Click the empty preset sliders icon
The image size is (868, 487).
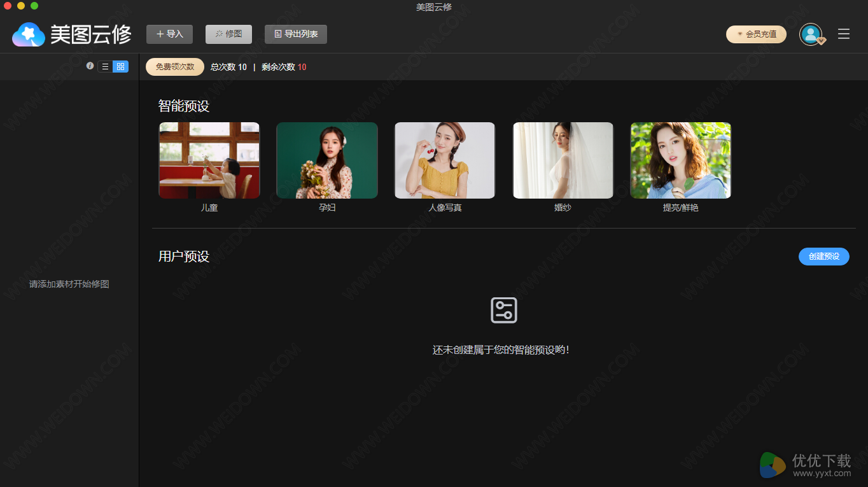[504, 310]
